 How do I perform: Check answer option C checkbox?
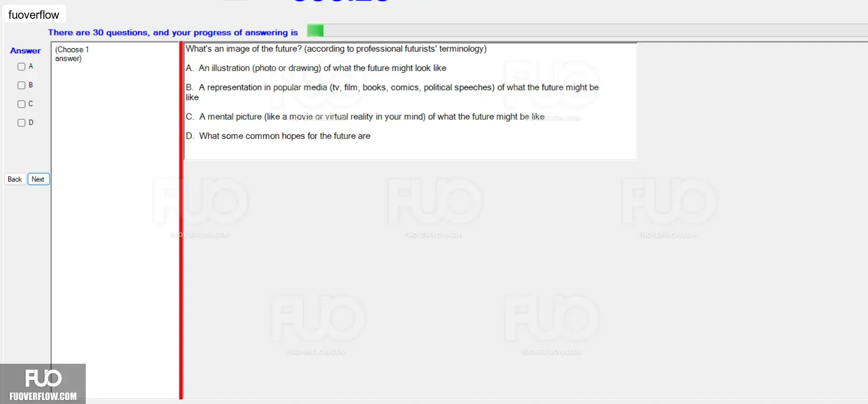(22, 104)
